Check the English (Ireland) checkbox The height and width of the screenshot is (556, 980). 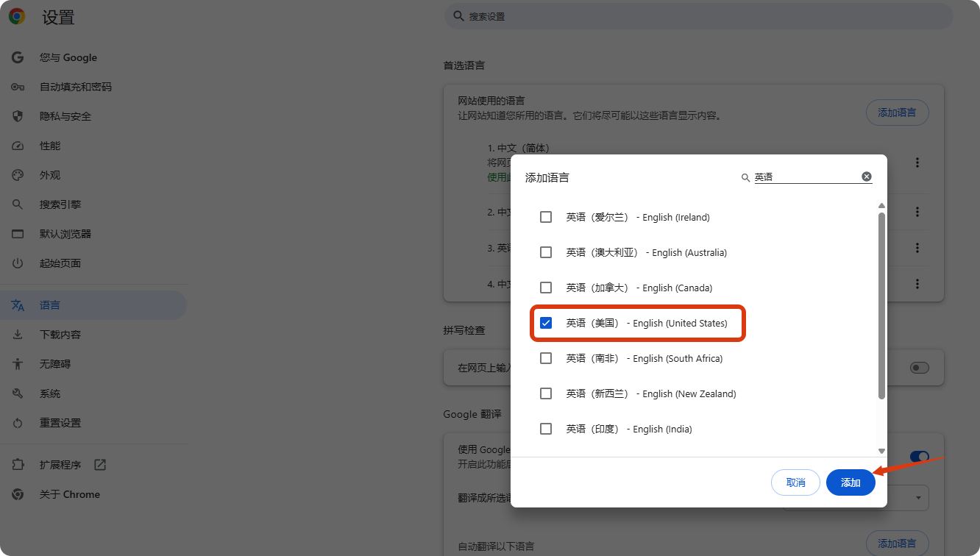pos(546,216)
